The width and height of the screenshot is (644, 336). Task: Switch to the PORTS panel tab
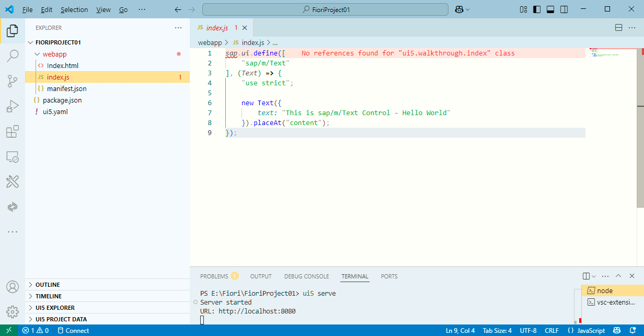coord(389,276)
